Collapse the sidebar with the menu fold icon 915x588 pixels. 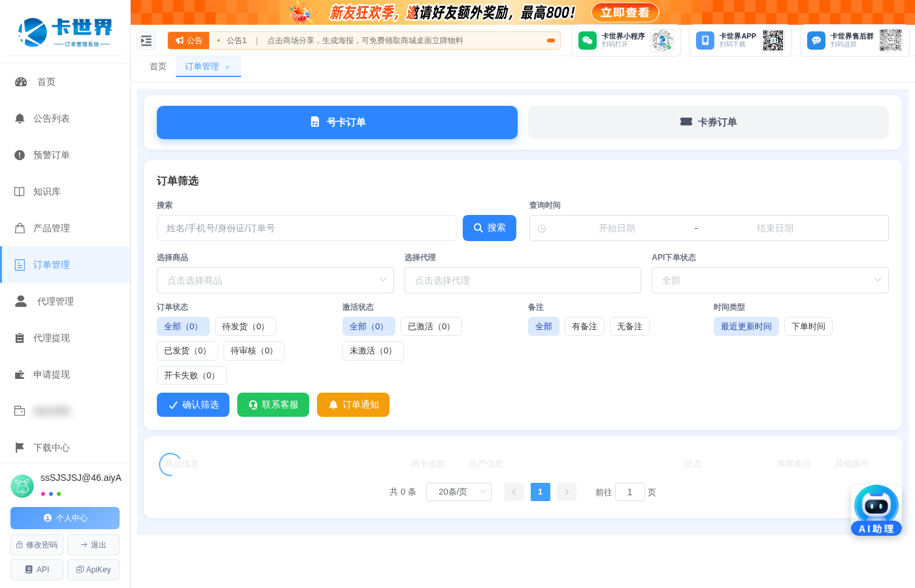[x=146, y=41]
